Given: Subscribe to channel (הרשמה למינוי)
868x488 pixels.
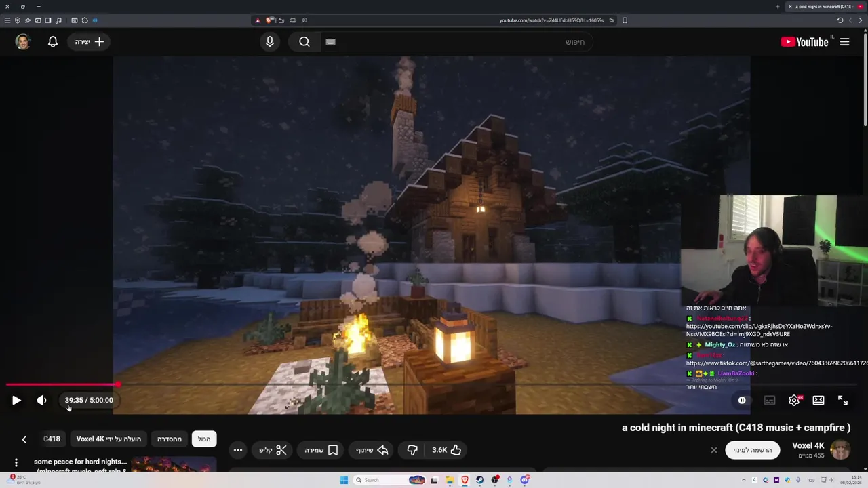Looking at the screenshot, I should point(753,450).
